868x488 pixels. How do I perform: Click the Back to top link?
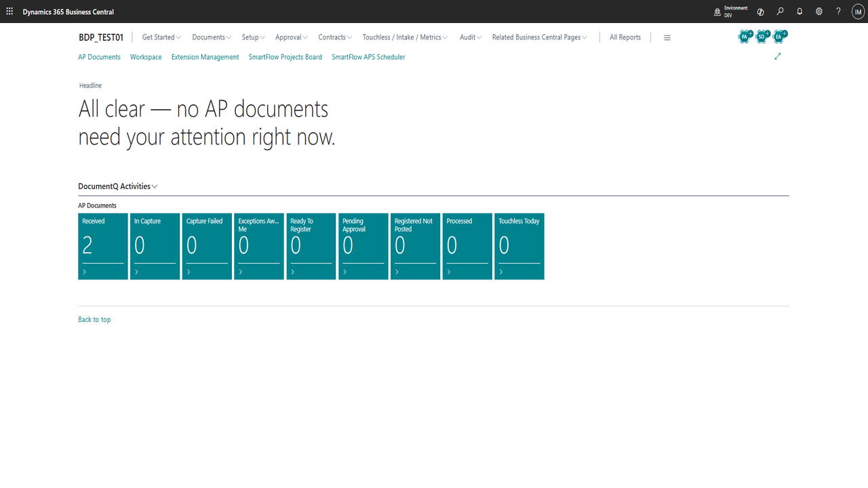click(94, 319)
